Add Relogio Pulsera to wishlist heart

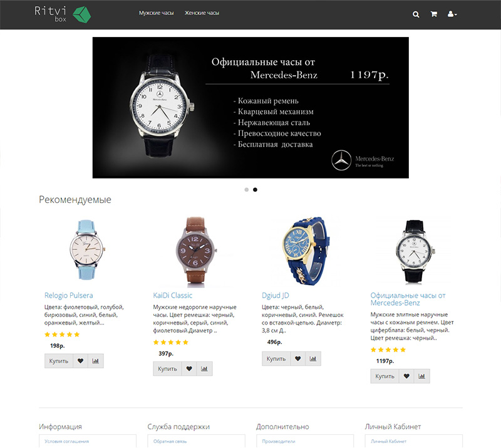81,361
